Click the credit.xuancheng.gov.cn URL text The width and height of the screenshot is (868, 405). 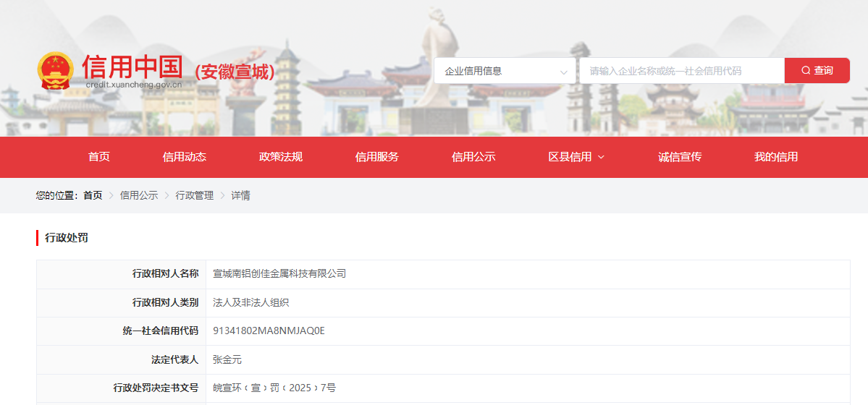(x=134, y=85)
